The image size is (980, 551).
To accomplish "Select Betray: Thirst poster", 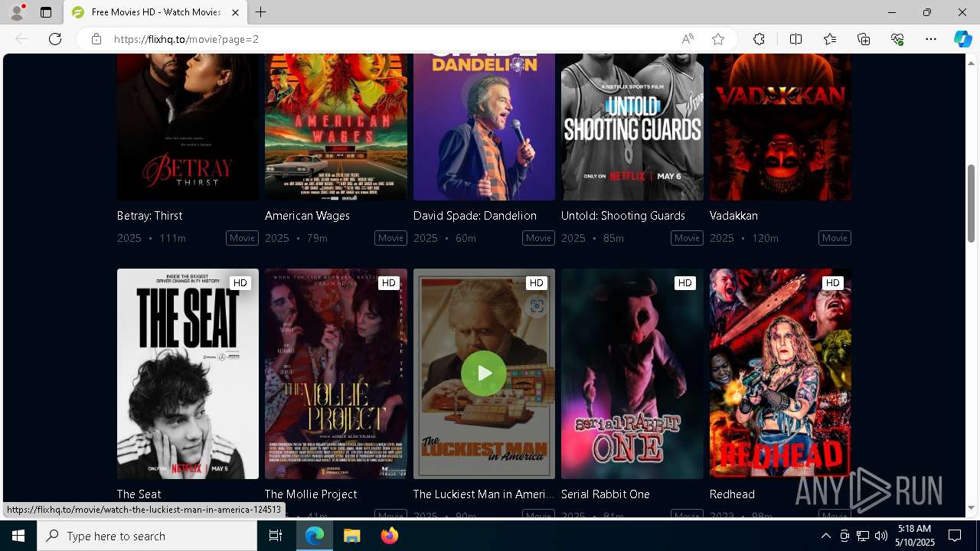I will (188, 127).
